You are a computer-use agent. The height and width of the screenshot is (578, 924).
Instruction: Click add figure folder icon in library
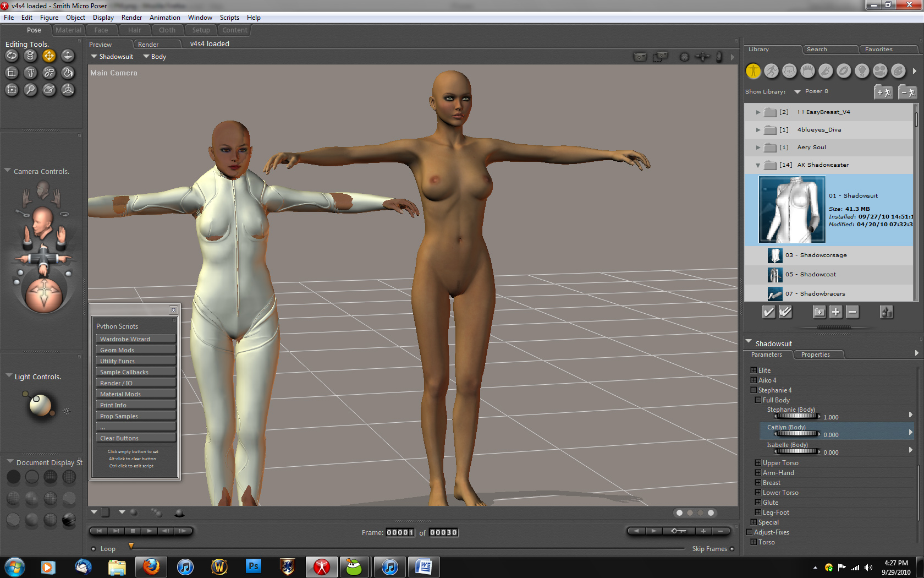click(x=883, y=92)
